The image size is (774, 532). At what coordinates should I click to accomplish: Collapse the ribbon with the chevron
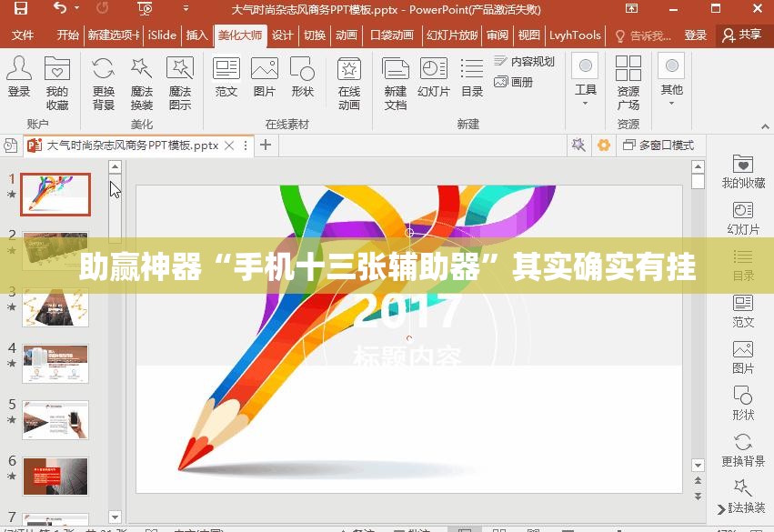pos(765,126)
